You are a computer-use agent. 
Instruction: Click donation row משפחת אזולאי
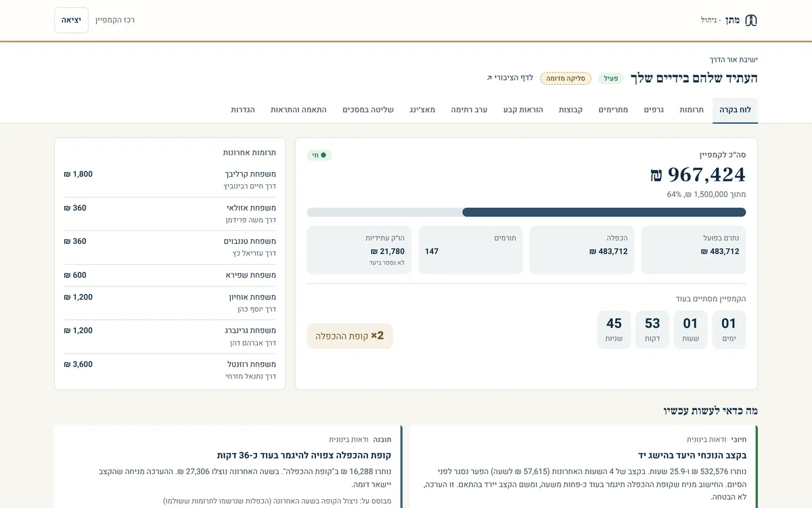tap(170, 214)
